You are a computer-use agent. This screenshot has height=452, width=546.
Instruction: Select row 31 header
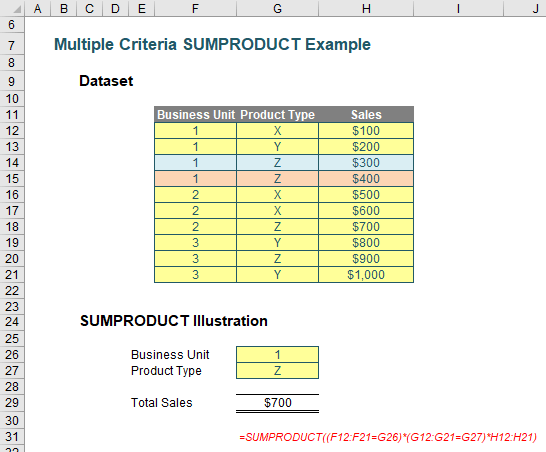pyautogui.click(x=12, y=437)
